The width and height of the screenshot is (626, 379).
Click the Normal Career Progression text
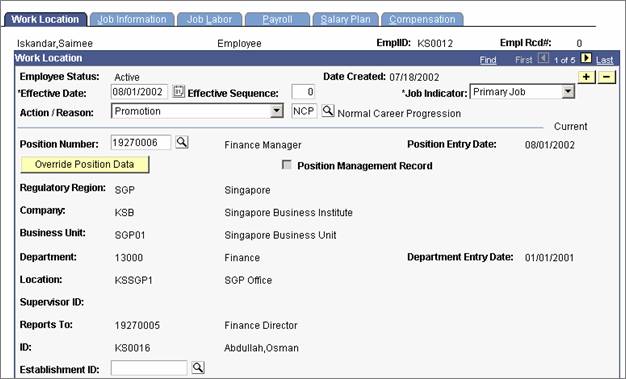point(399,114)
